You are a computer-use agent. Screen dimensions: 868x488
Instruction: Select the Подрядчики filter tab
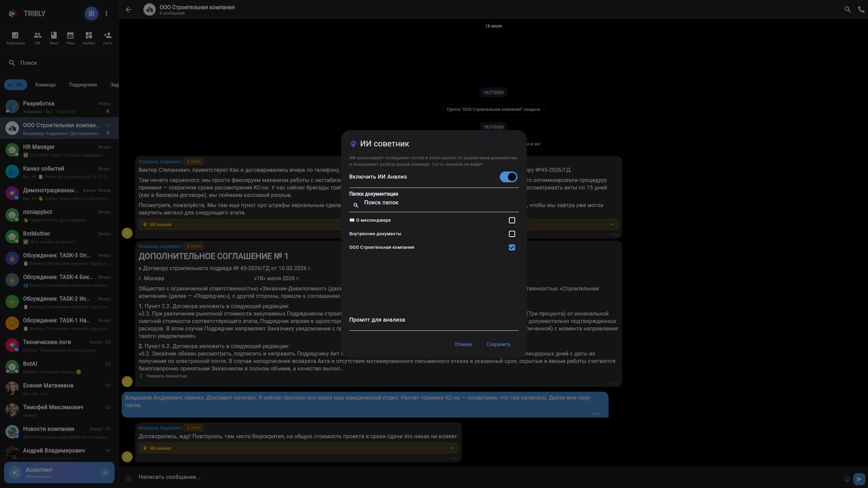(x=83, y=85)
